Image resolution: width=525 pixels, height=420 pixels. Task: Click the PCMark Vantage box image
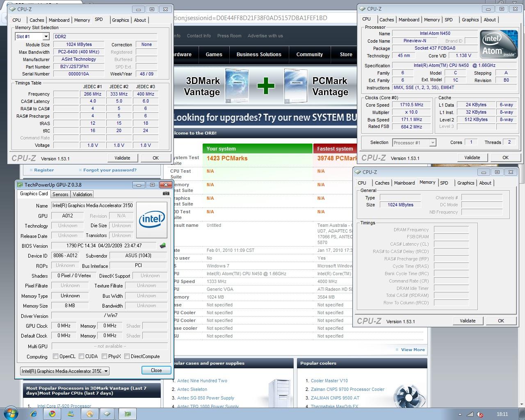pyautogui.click(x=296, y=87)
